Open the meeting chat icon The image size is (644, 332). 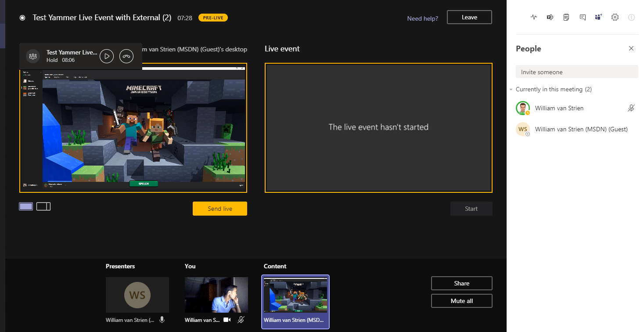point(583,17)
